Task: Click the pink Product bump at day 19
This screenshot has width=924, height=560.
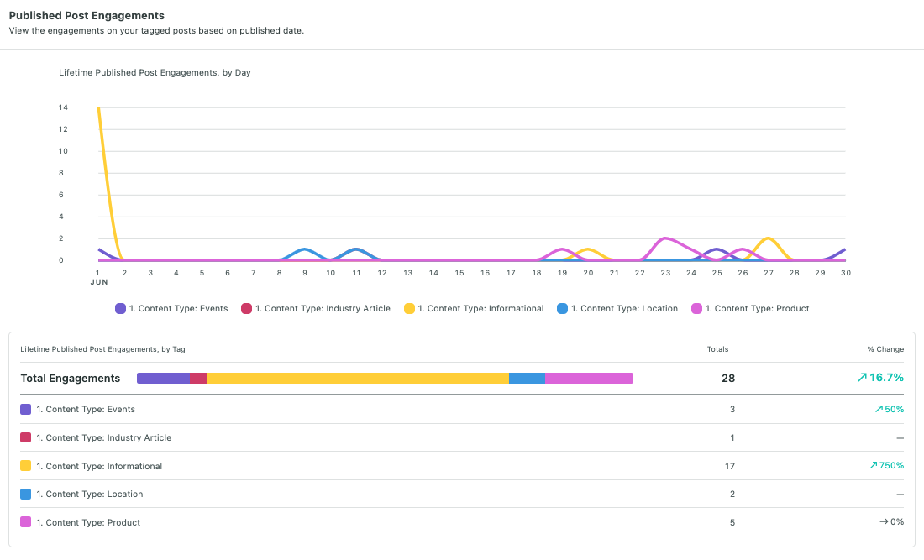Action: (562, 249)
